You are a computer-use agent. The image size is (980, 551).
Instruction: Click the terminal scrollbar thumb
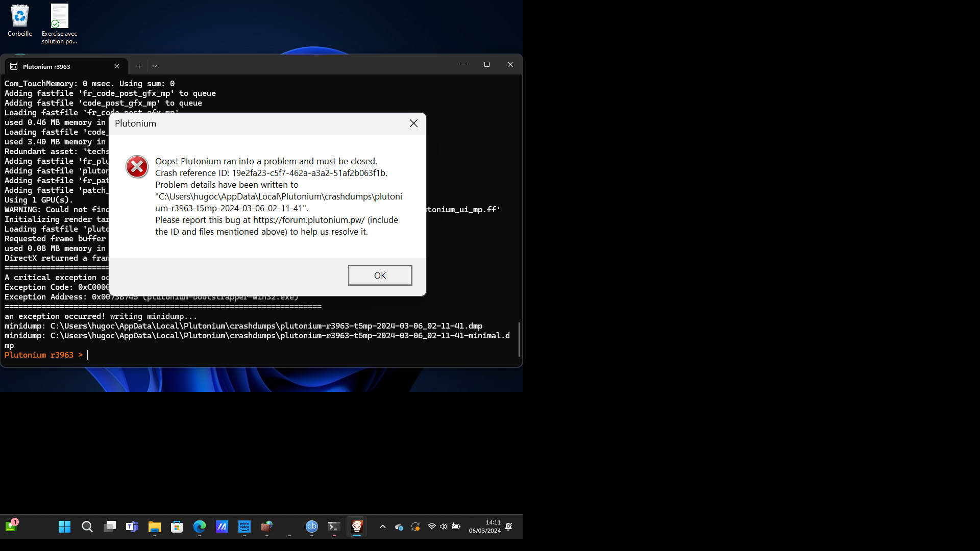pyautogui.click(x=519, y=339)
